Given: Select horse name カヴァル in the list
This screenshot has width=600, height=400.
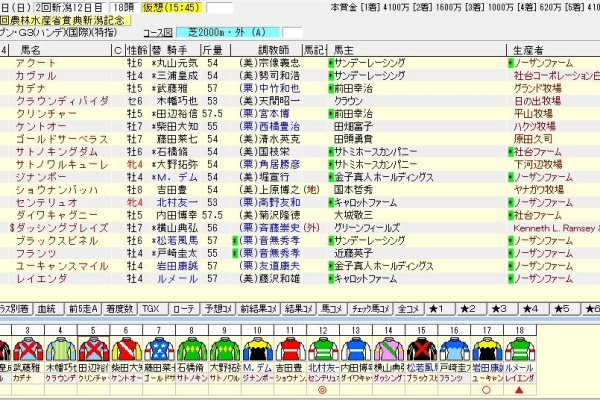Looking at the screenshot, I should (36, 76).
